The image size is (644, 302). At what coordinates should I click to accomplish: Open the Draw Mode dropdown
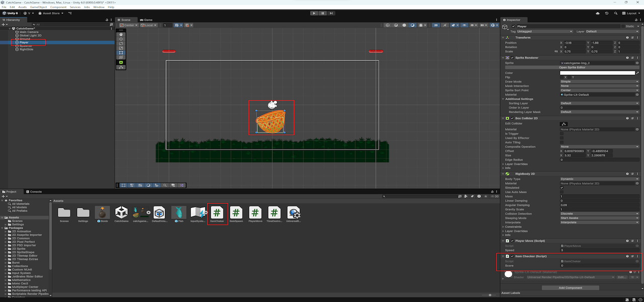pos(600,82)
